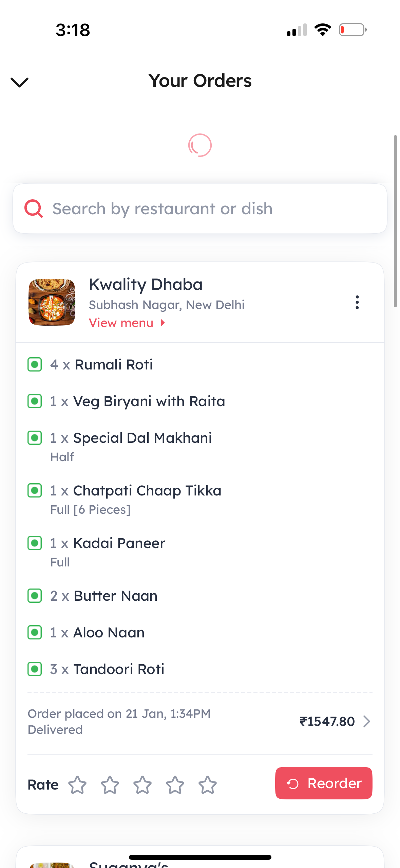Image resolution: width=400 pixels, height=868 pixels.
Task: Open the Kwality Dhaba restaurant name
Action: click(146, 285)
